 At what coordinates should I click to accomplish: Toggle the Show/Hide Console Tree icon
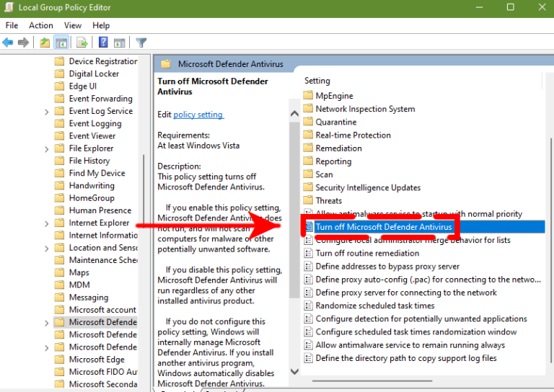coord(61,43)
